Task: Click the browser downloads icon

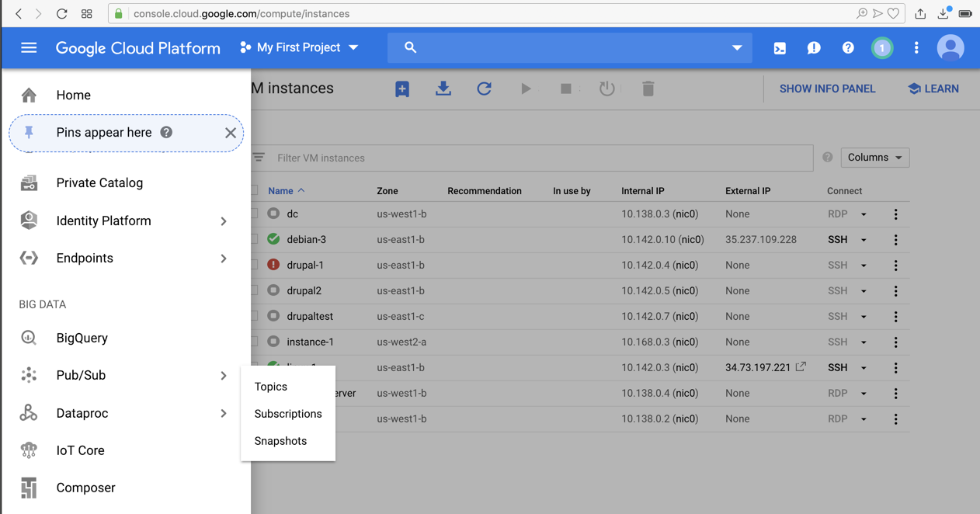Action: click(x=944, y=13)
